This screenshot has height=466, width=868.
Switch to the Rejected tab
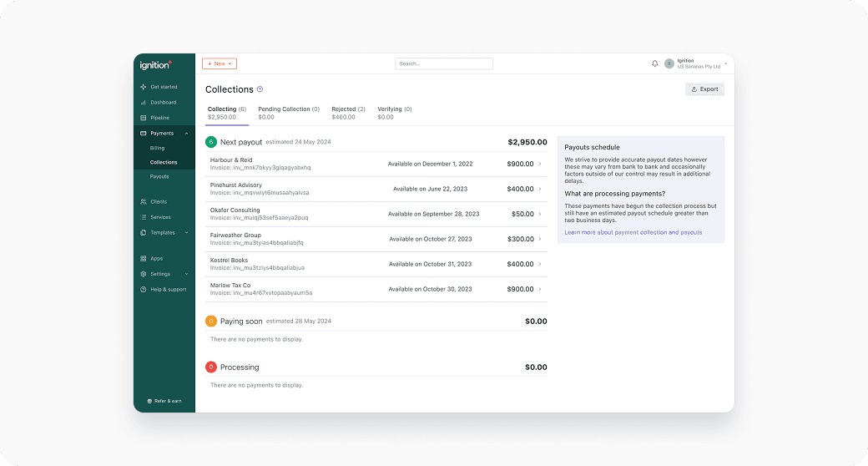coord(348,113)
